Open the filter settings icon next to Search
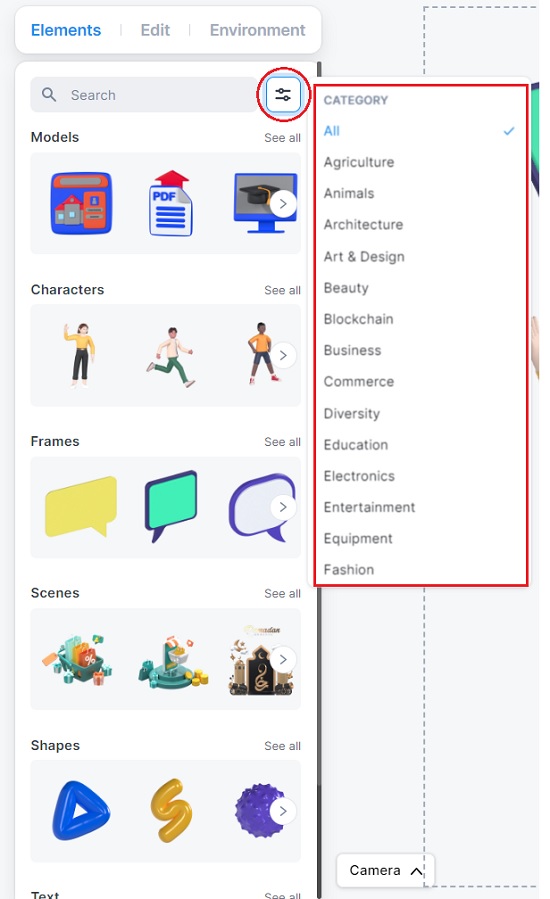The image size is (550, 899). click(283, 95)
